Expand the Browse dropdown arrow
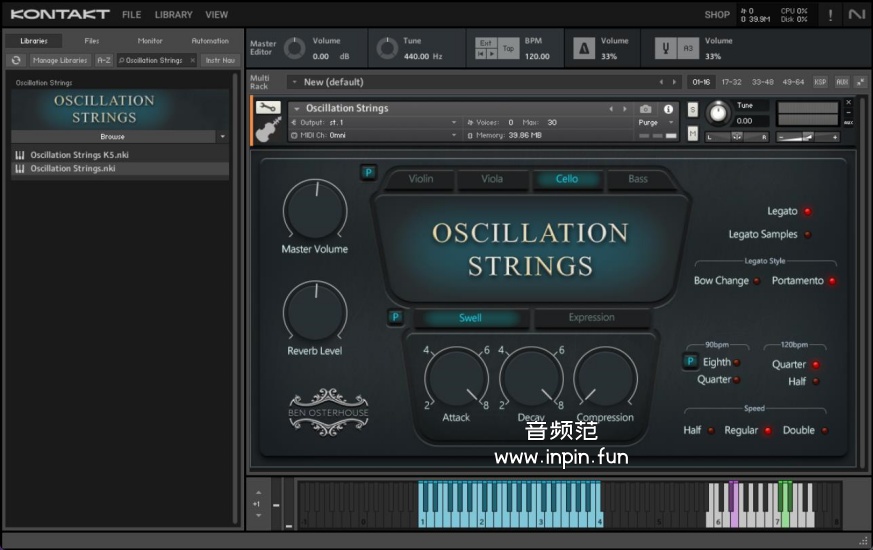 (x=222, y=136)
